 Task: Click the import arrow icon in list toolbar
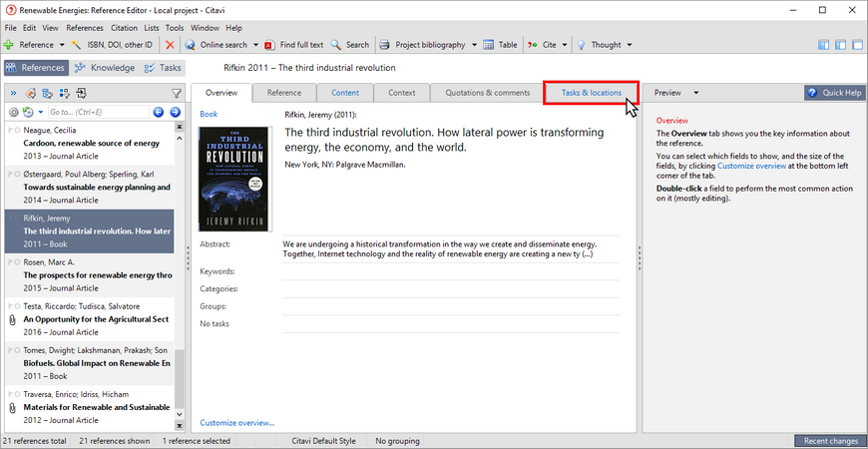point(82,93)
